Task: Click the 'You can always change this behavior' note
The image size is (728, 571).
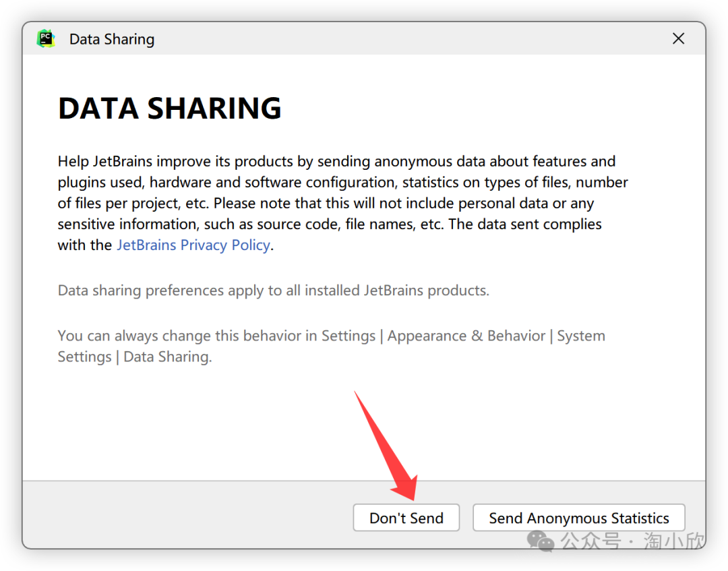Action: tap(332, 347)
